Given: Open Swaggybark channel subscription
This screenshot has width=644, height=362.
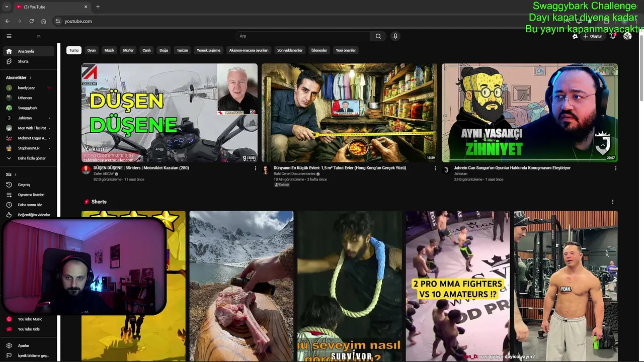Looking at the screenshot, I should [29, 108].
